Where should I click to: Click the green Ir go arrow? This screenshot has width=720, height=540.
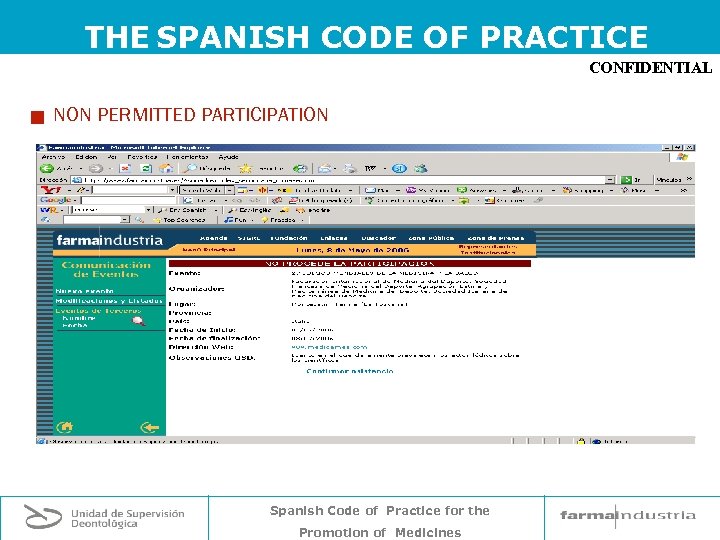click(626, 180)
